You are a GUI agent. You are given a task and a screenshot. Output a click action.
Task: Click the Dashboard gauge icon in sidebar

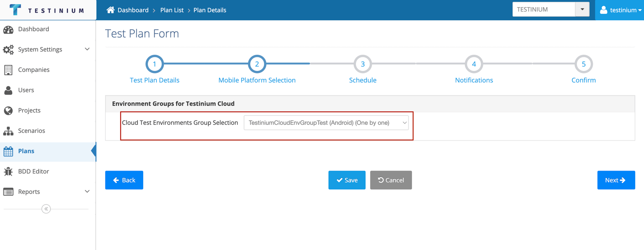pyautogui.click(x=8, y=29)
